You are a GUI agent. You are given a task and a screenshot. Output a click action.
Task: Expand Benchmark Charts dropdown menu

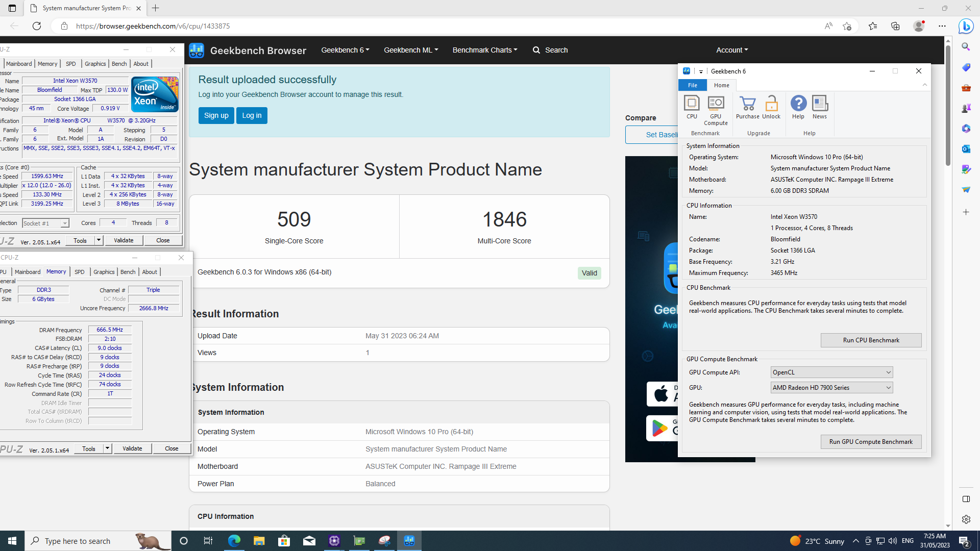485,50
